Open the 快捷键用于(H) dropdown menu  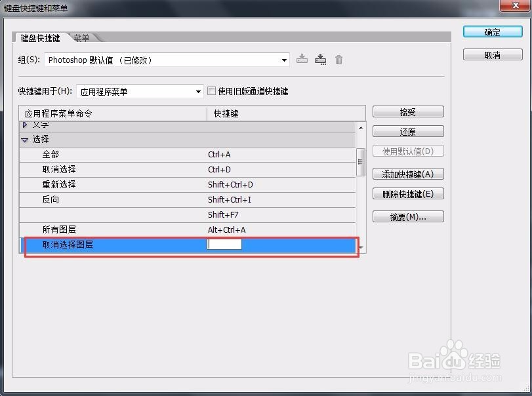[x=197, y=91]
